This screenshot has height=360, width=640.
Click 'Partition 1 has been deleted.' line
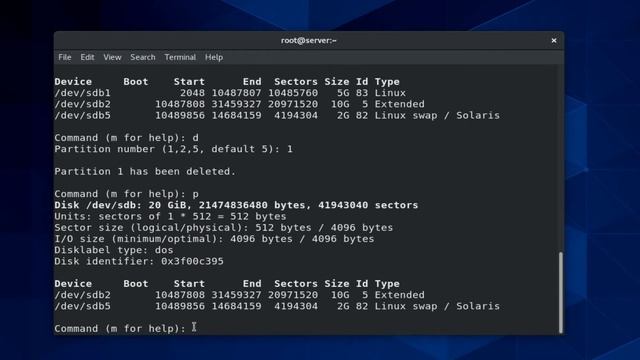(x=145, y=171)
